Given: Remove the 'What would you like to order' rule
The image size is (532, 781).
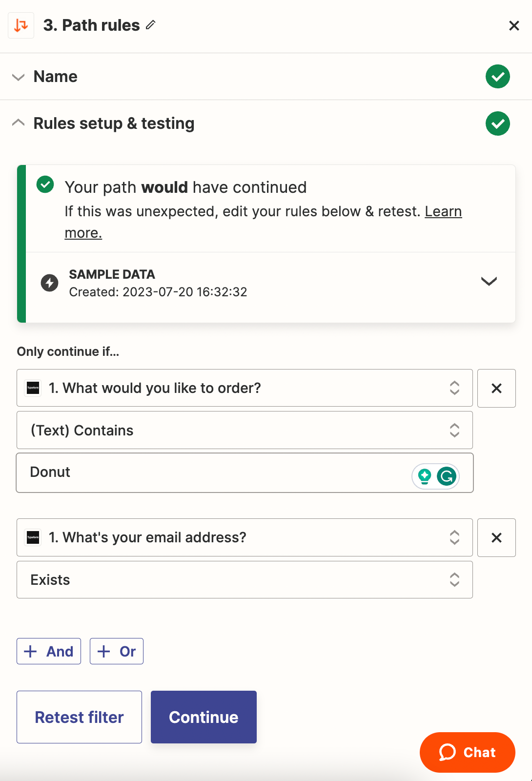Looking at the screenshot, I should tap(496, 388).
